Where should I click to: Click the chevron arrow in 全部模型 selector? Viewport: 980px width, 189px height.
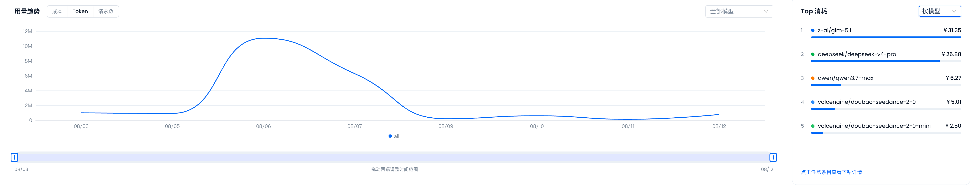[x=766, y=11]
